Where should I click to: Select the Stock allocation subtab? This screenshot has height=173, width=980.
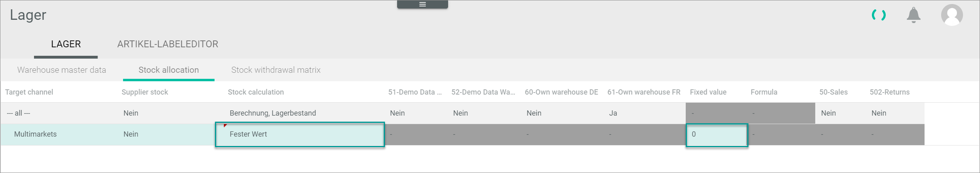pyautogui.click(x=168, y=70)
